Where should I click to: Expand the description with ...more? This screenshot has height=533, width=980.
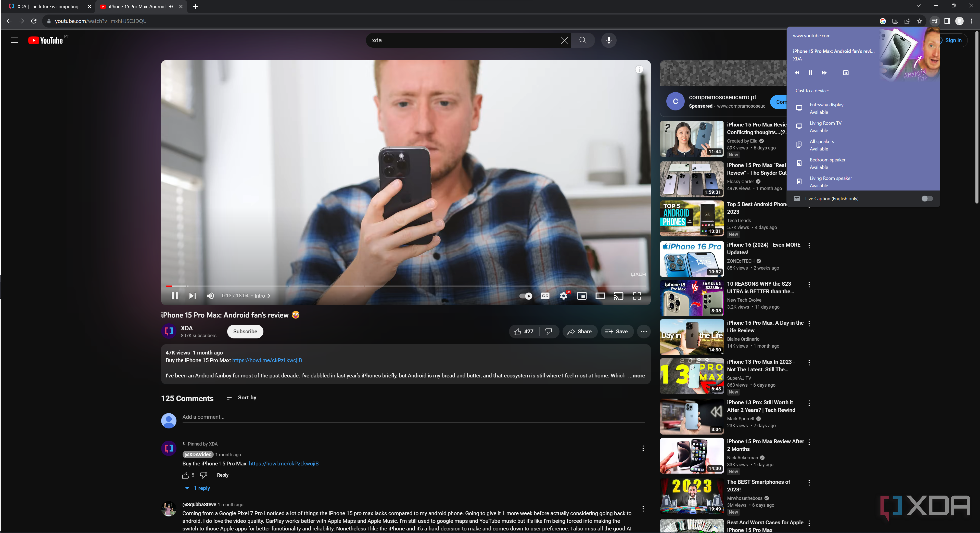tap(637, 375)
